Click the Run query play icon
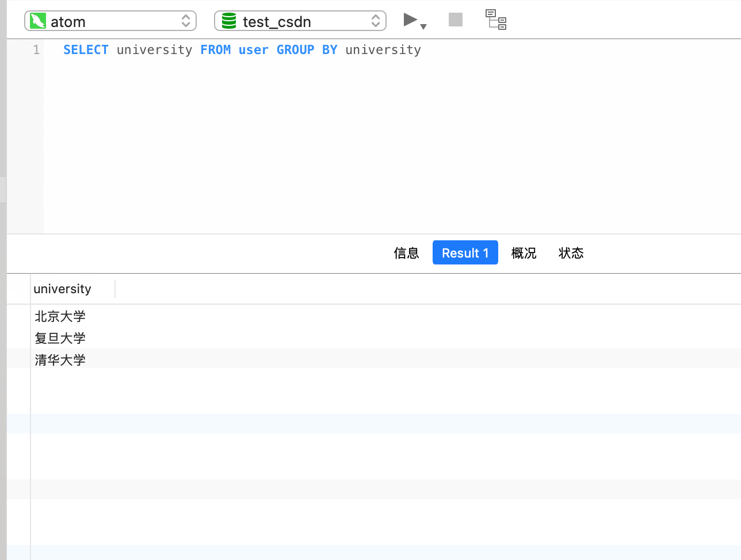Viewport: 741px width, 560px height. click(410, 20)
